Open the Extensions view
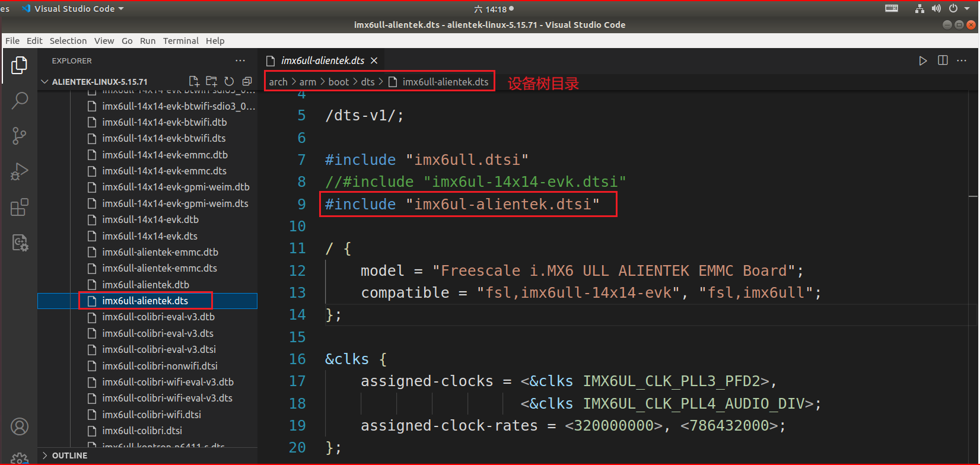The image size is (980, 465). (19, 208)
